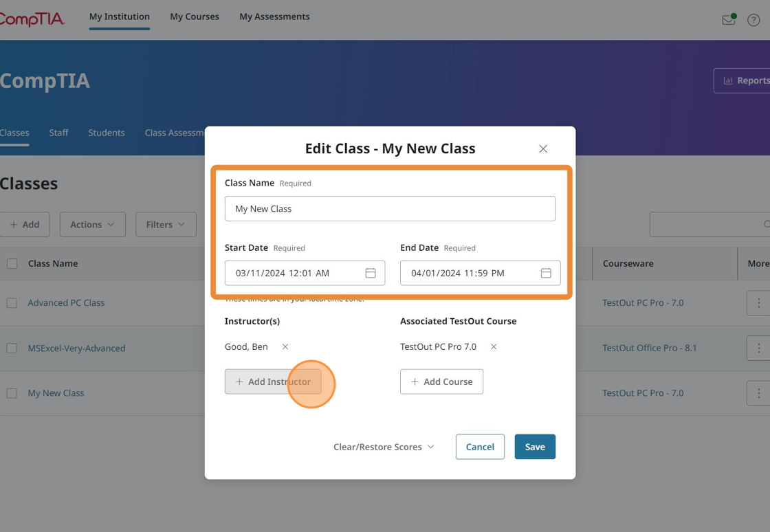
Task: Check the MSExcel-Very-Advanced checkbox
Action: [12, 348]
